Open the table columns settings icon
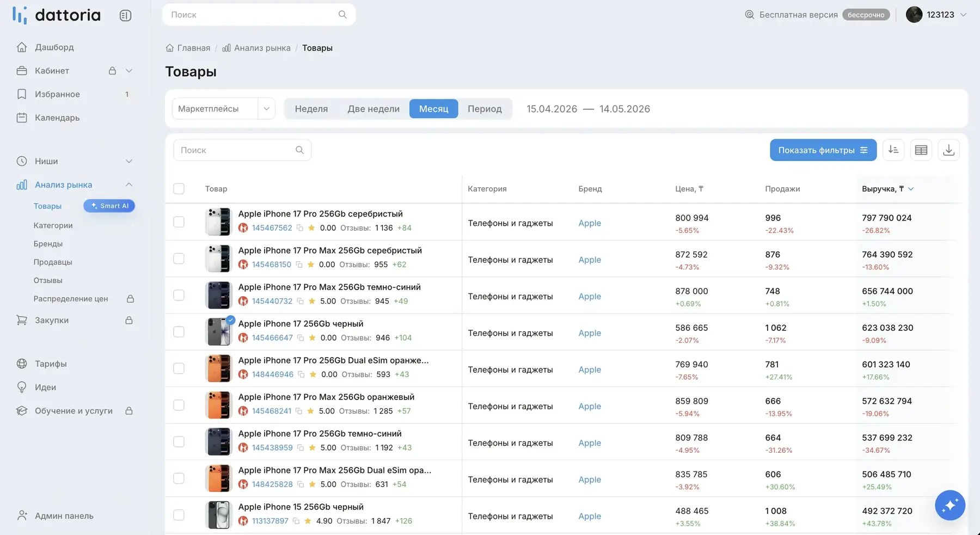This screenshot has width=980, height=535. click(921, 150)
